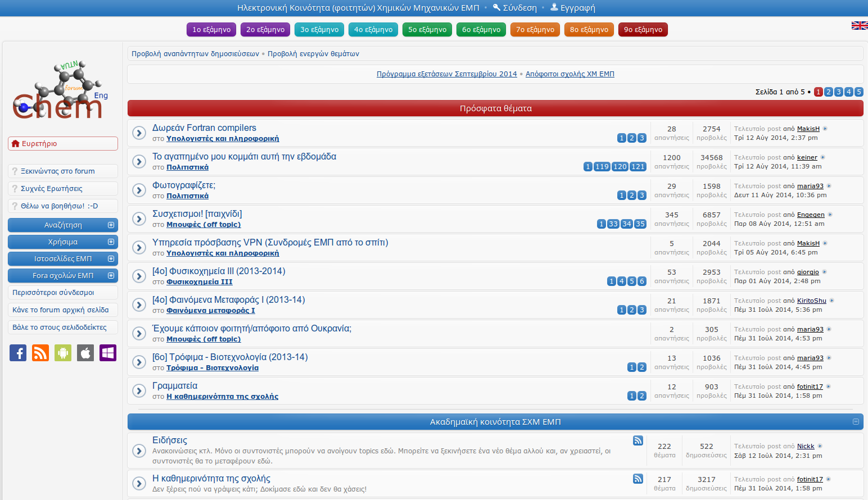868x500 pixels.
Task: Click the arrow icon beside Γραμματεία topic
Action: pos(139,390)
